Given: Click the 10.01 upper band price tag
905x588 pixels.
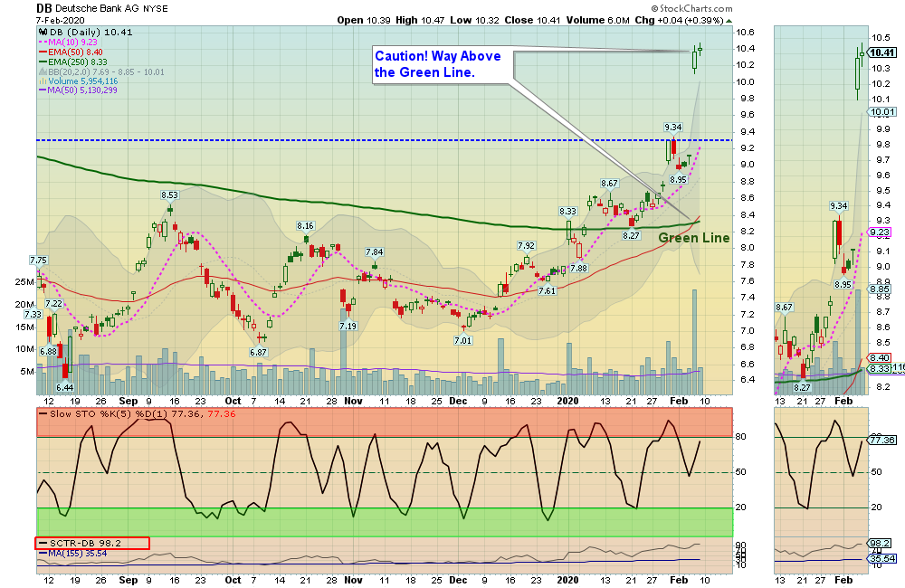Looking at the screenshot, I should pyautogui.click(x=881, y=112).
